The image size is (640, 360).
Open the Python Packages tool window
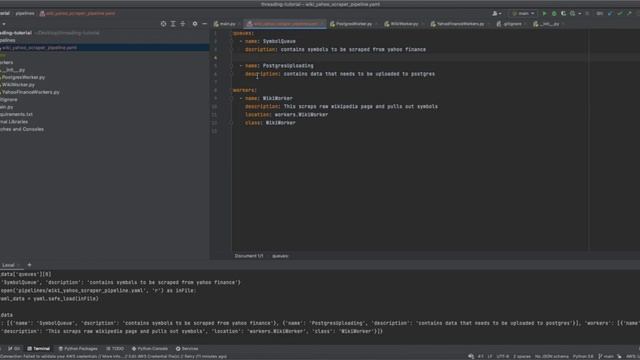tap(78, 349)
